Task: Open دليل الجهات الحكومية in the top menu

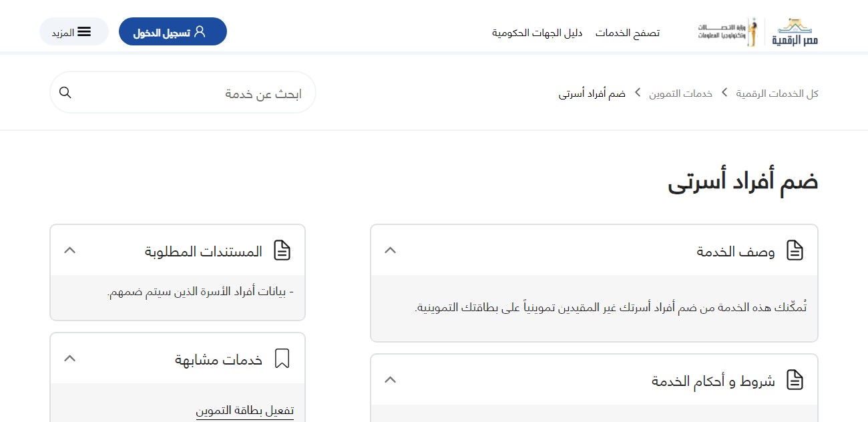Action: 537,33
